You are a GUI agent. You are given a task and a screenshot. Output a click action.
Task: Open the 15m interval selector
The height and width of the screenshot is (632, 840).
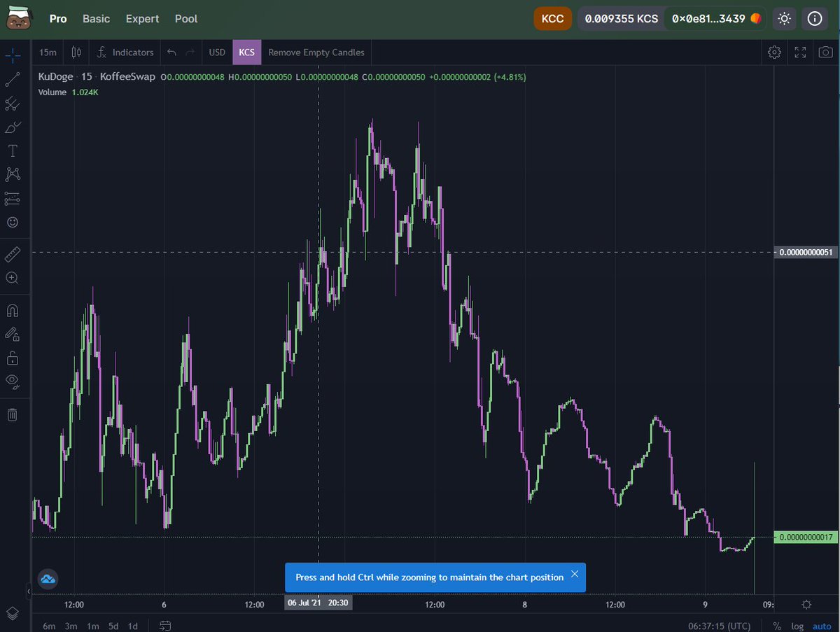pyautogui.click(x=48, y=52)
